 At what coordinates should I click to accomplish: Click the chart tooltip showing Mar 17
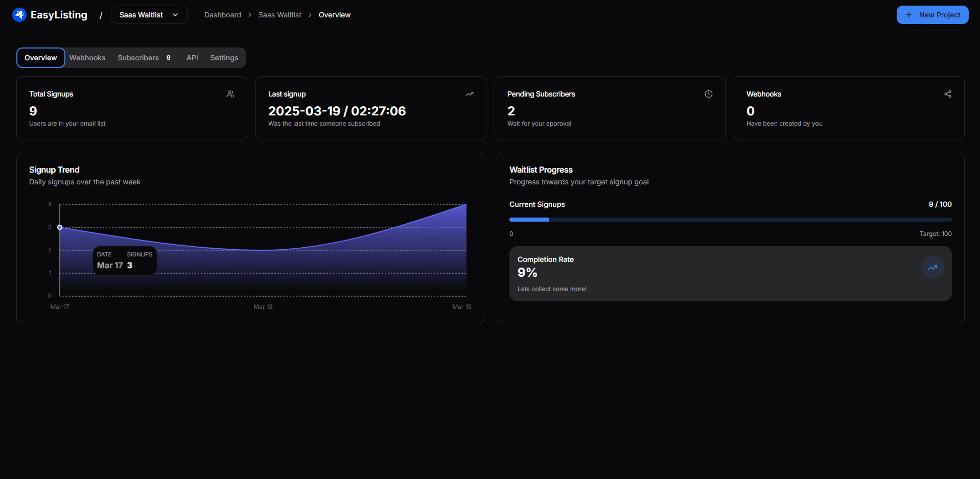[125, 260]
